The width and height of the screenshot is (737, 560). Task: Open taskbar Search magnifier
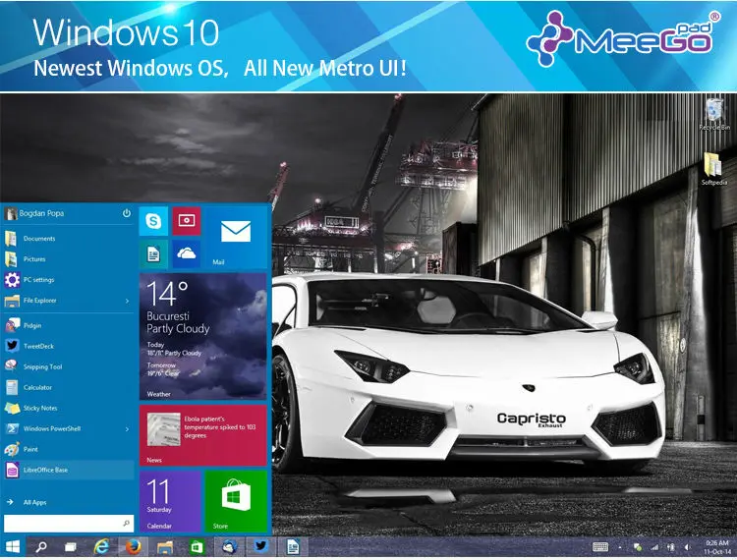[x=41, y=547]
